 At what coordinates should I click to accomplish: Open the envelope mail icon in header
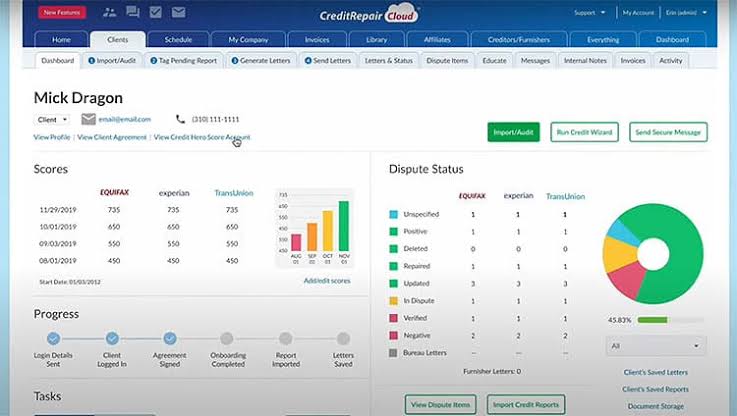[179, 12]
